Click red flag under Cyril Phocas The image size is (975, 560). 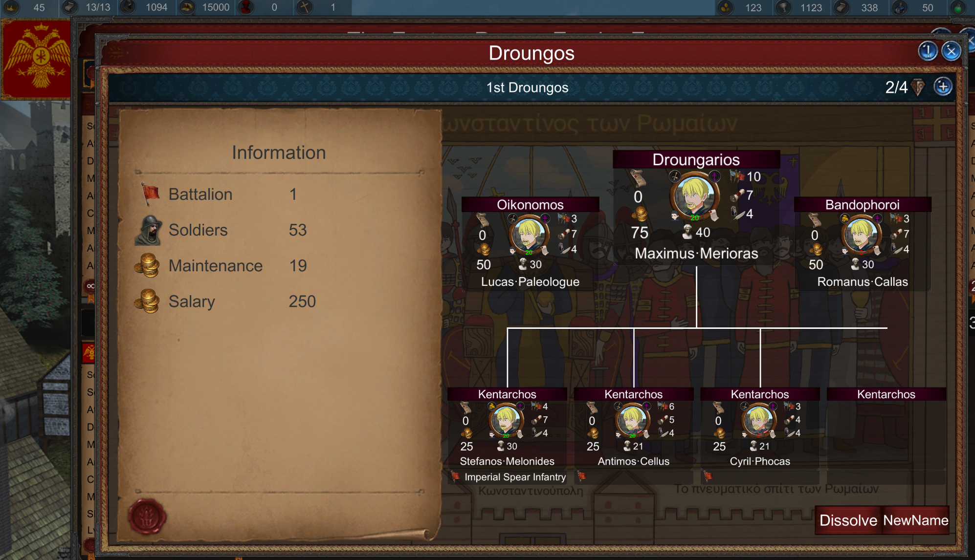[x=708, y=476]
